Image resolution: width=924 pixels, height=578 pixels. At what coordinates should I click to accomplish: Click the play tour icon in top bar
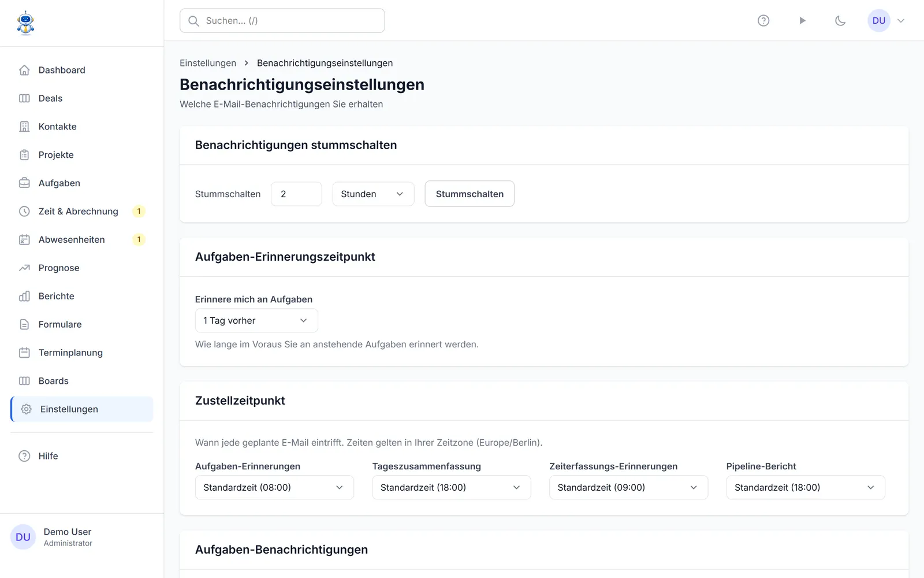pyautogui.click(x=802, y=21)
